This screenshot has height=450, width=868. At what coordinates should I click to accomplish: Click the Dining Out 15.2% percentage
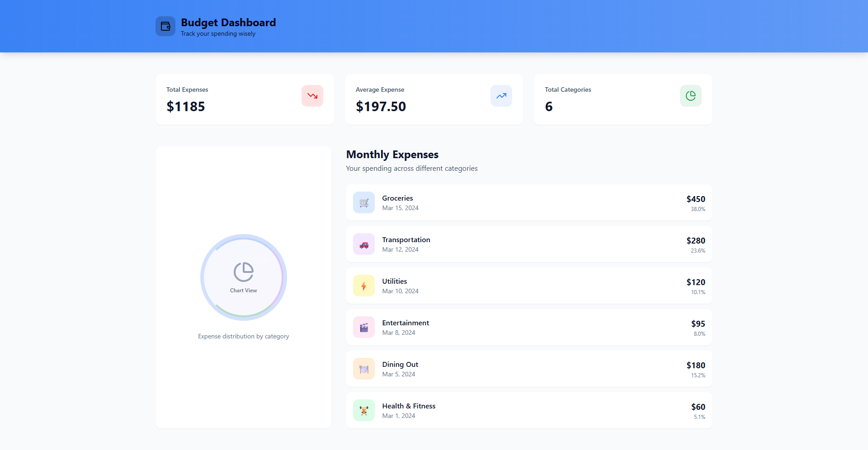click(698, 375)
